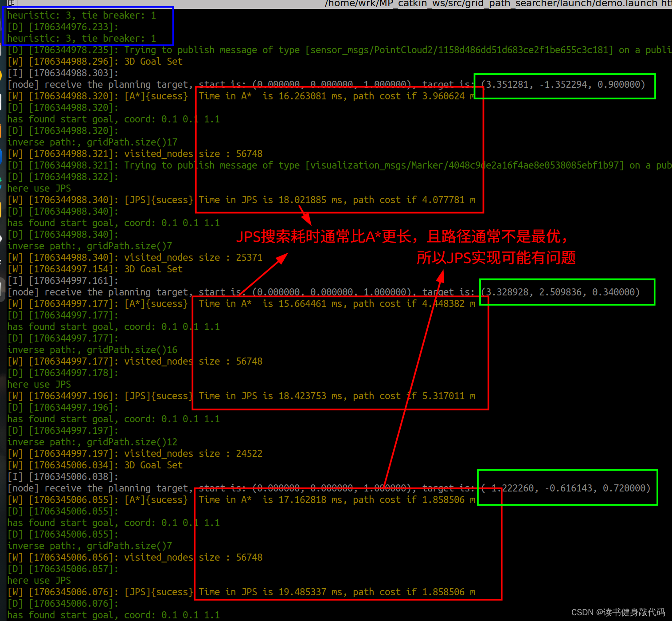
Task: Select 'visited_nodes size : 25371' line
Action: pyautogui.click(x=135, y=258)
